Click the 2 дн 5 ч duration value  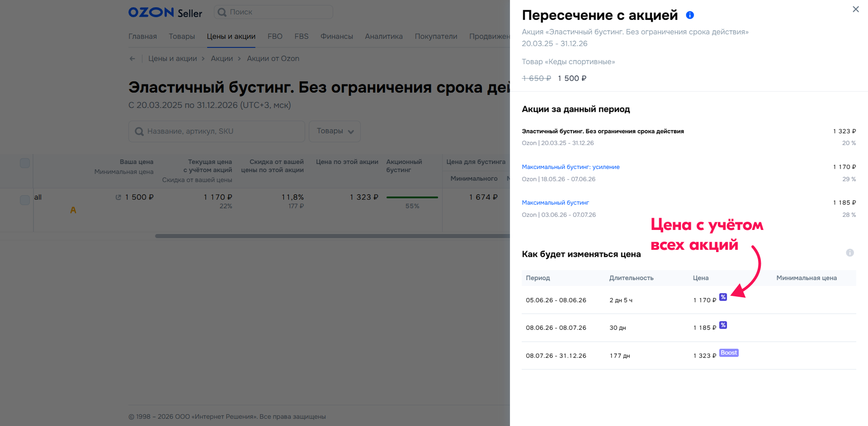coord(621,300)
